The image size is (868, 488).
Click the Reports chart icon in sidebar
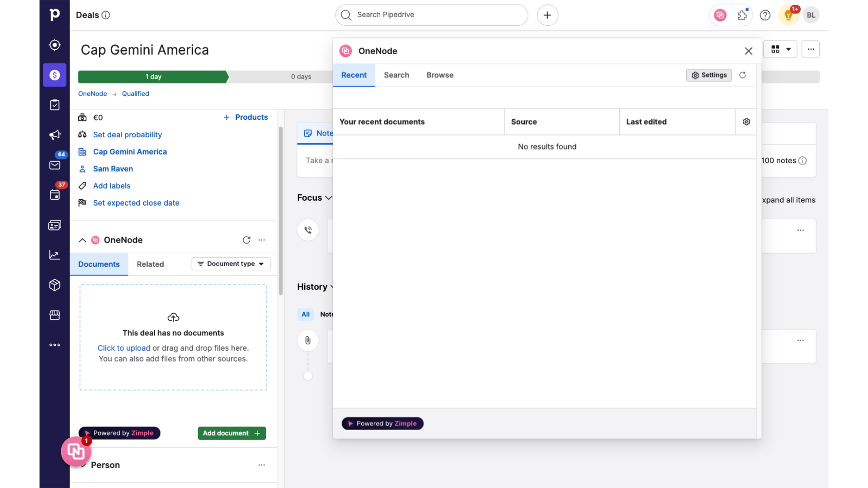click(54, 255)
